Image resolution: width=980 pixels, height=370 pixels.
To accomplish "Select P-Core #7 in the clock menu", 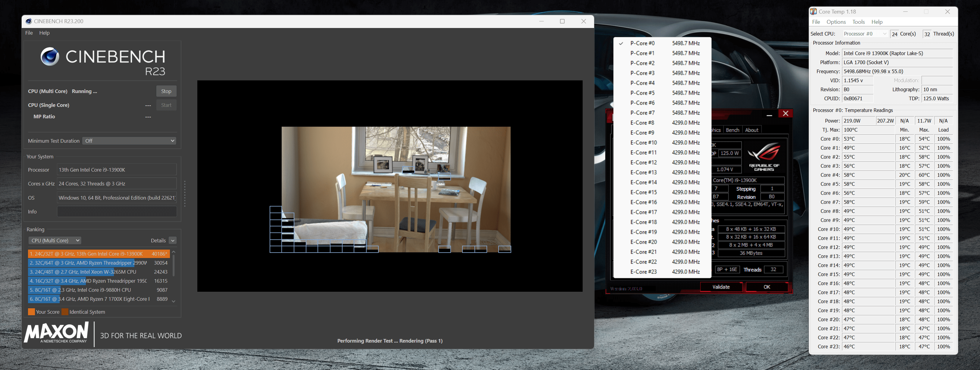I will point(662,113).
